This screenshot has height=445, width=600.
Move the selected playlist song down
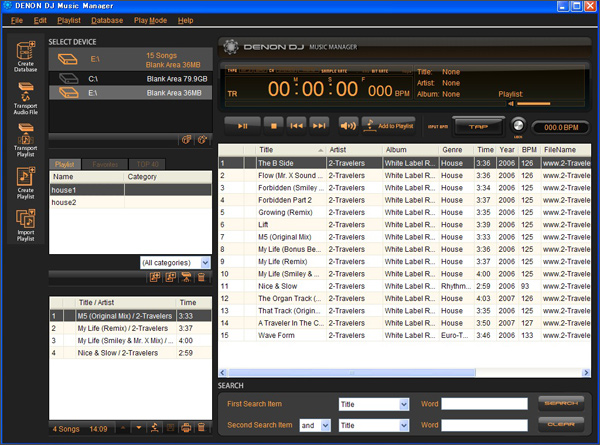point(139,428)
